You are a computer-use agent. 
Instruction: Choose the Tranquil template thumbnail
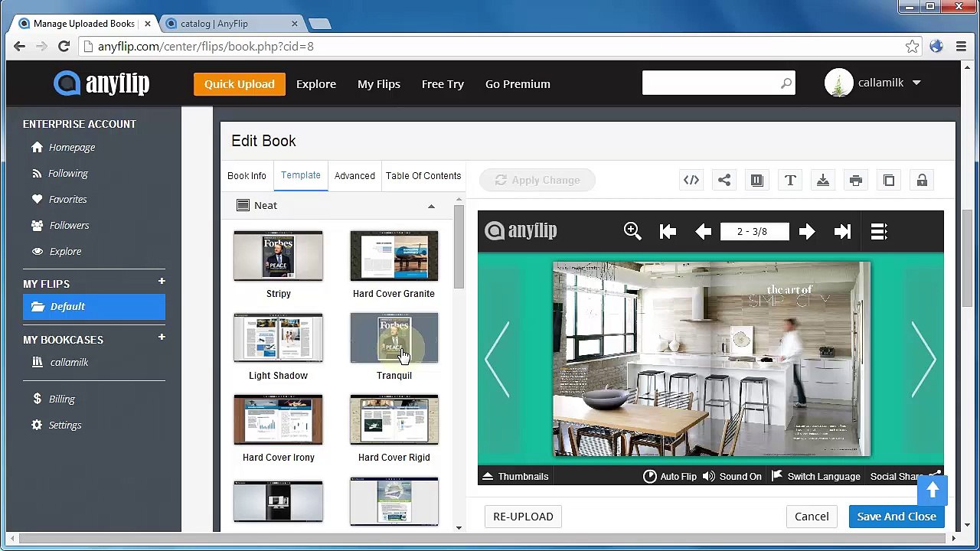394,337
